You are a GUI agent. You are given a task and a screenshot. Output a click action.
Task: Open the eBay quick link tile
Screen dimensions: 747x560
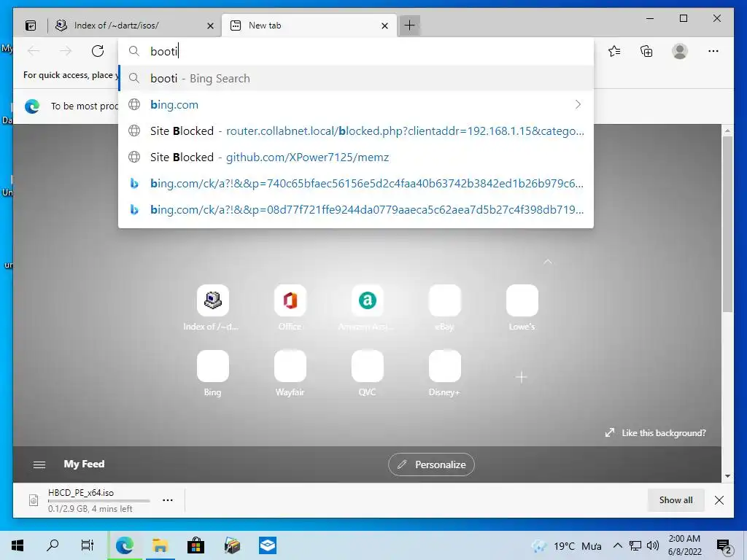click(x=444, y=300)
